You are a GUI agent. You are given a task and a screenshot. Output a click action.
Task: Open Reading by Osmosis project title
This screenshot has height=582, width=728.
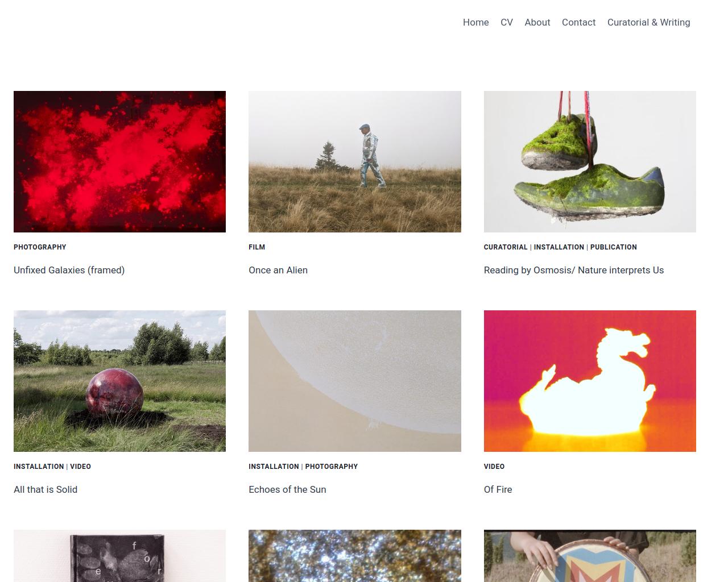(x=574, y=270)
